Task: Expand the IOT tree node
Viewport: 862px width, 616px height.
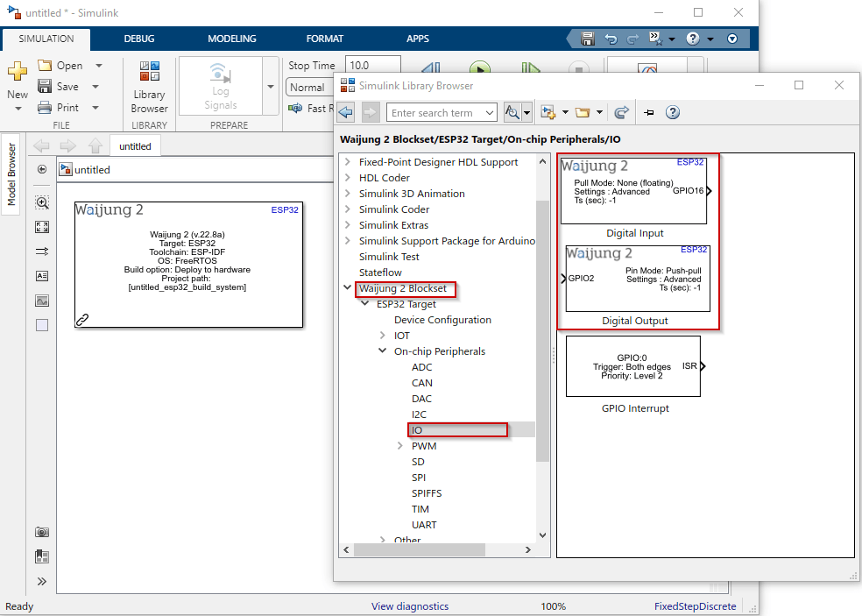Action: tap(383, 335)
